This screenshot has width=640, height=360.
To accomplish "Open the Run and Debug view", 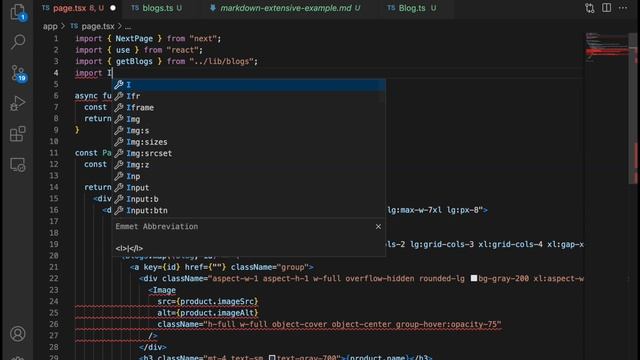I will coord(18,103).
